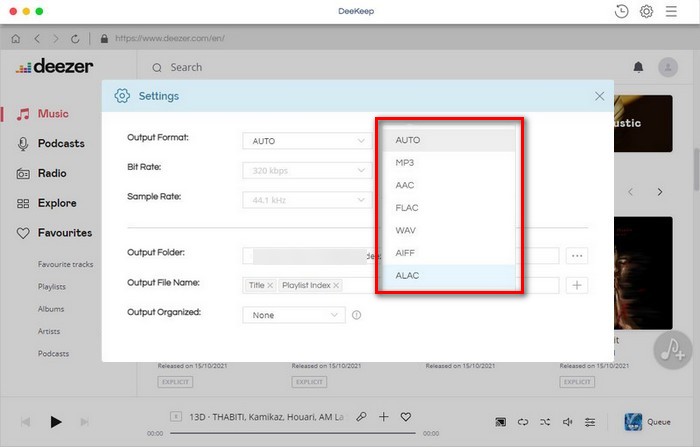Click the current track title in player
The image size is (700, 447).
(266, 417)
